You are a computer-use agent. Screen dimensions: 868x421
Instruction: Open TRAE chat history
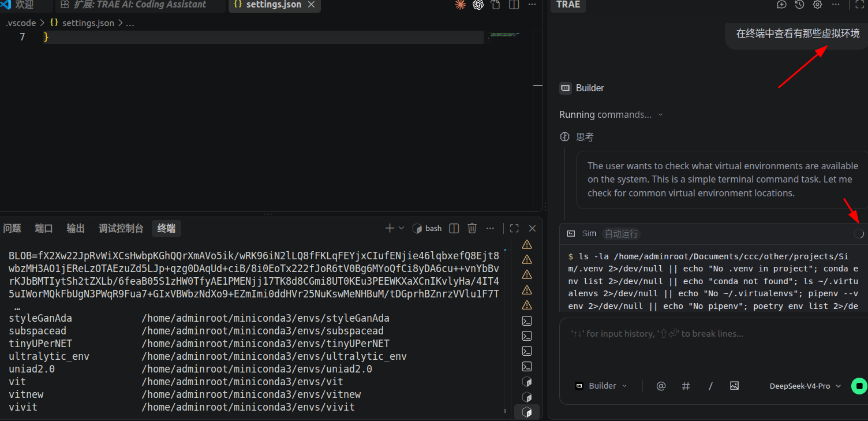[799, 5]
